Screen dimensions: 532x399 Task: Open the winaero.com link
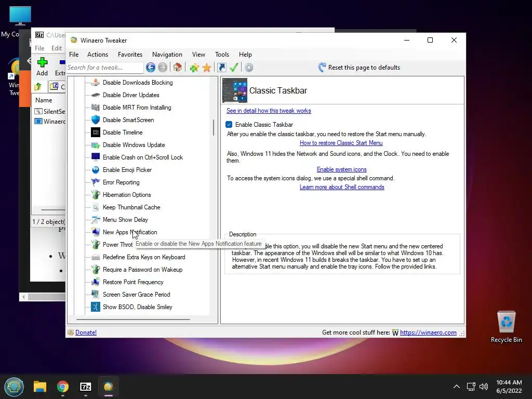pyautogui.click(x=428, y=332)
